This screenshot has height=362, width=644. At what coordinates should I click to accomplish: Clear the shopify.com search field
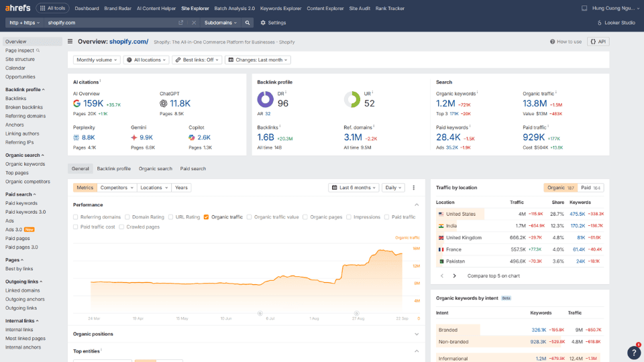(x=194, y=23)
